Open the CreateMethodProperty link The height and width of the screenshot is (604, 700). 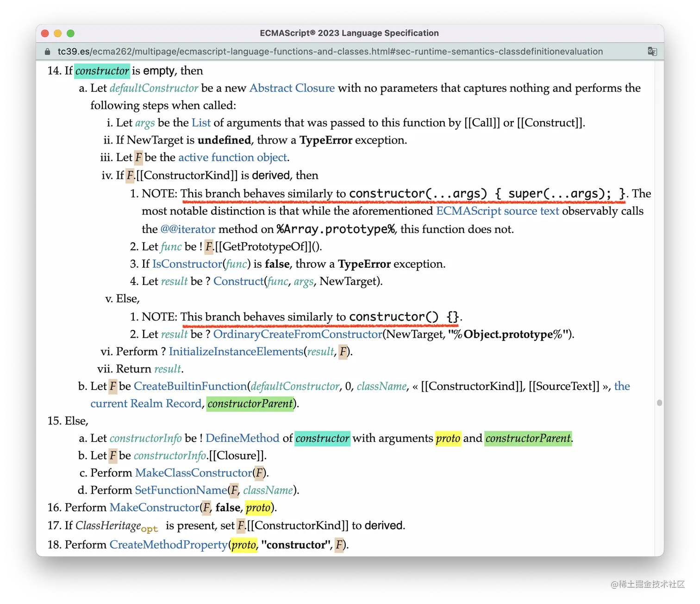click(169, 545)
